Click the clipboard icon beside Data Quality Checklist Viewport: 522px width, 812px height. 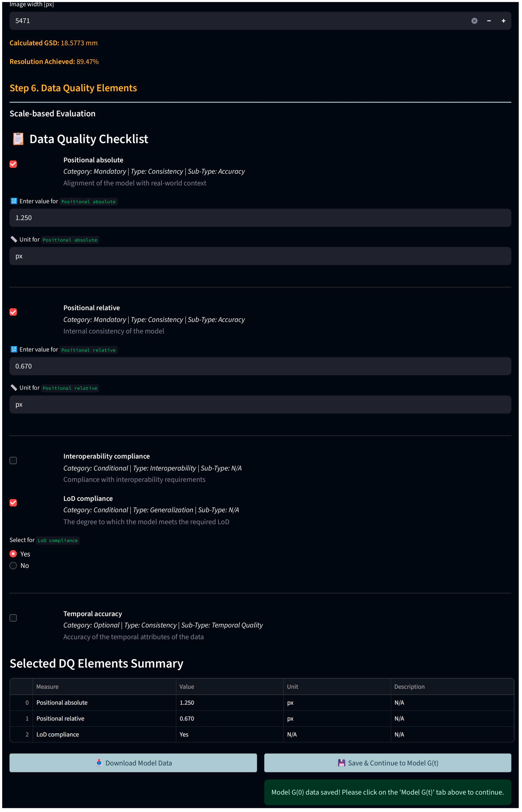(18, 139)
